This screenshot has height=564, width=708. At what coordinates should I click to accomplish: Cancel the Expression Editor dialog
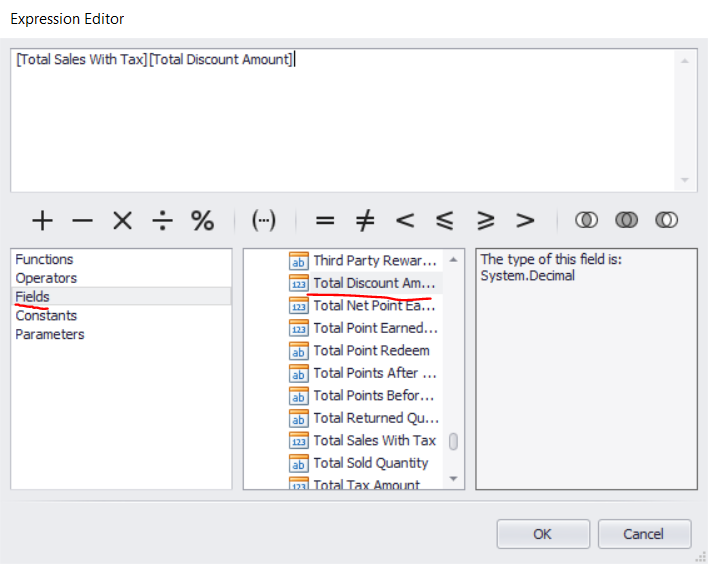click(x=643, y=534)
